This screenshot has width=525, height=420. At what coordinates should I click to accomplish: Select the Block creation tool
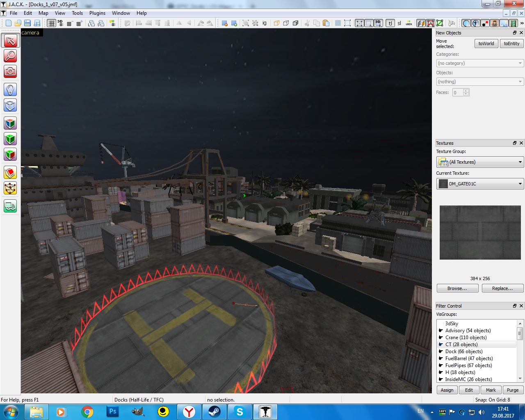(x=10, y=105)
